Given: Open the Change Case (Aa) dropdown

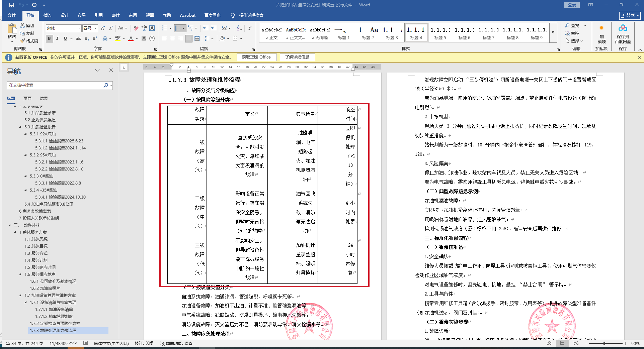Looking at the screenshot, I should [123, 28].
